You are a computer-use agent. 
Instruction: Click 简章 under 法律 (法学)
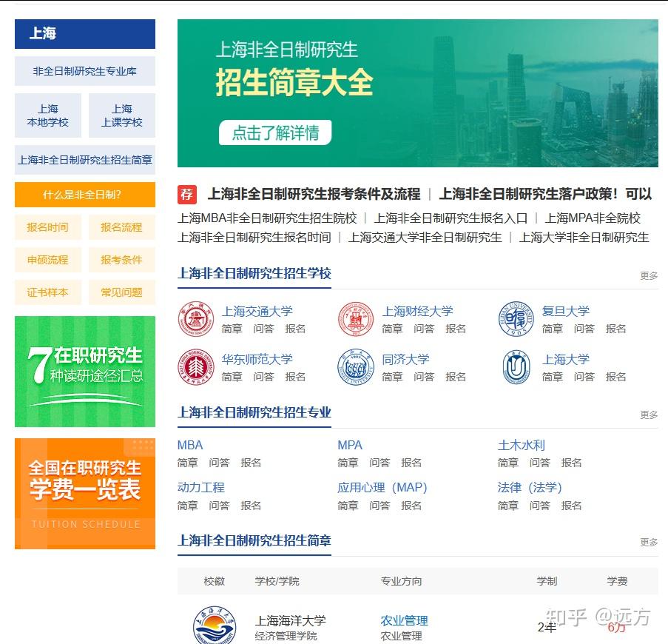click(x=507, y=506)
